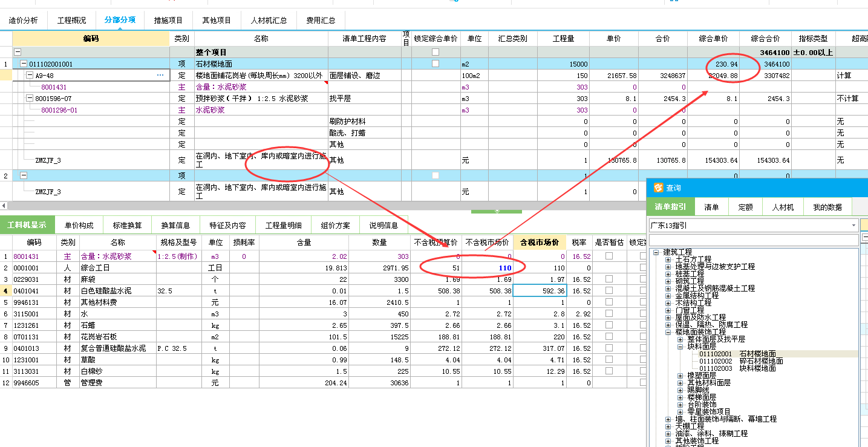The height and width of the screenshot is (447, 868).
Task: Switch to 工程概况 tab
Action: pos(72,20)
